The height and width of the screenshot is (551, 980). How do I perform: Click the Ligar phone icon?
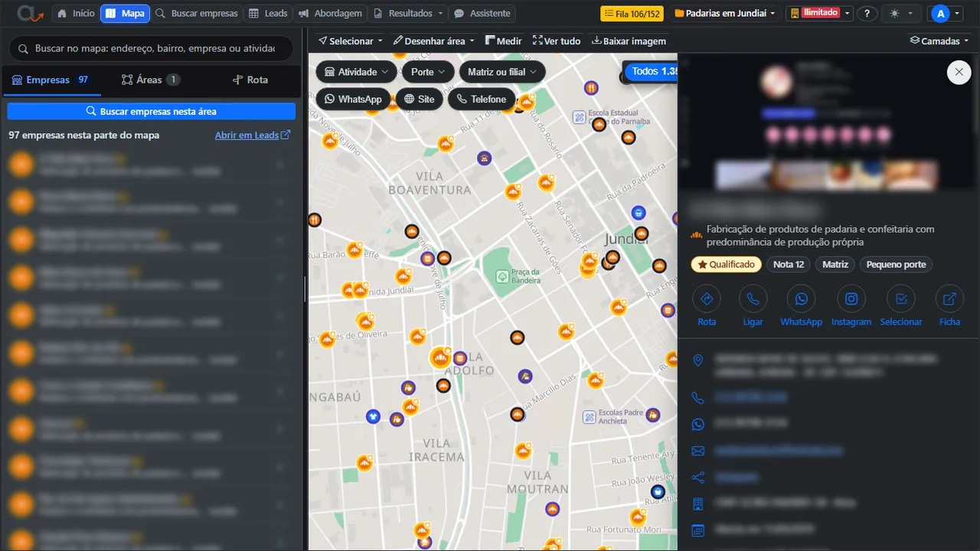(753, 299)
